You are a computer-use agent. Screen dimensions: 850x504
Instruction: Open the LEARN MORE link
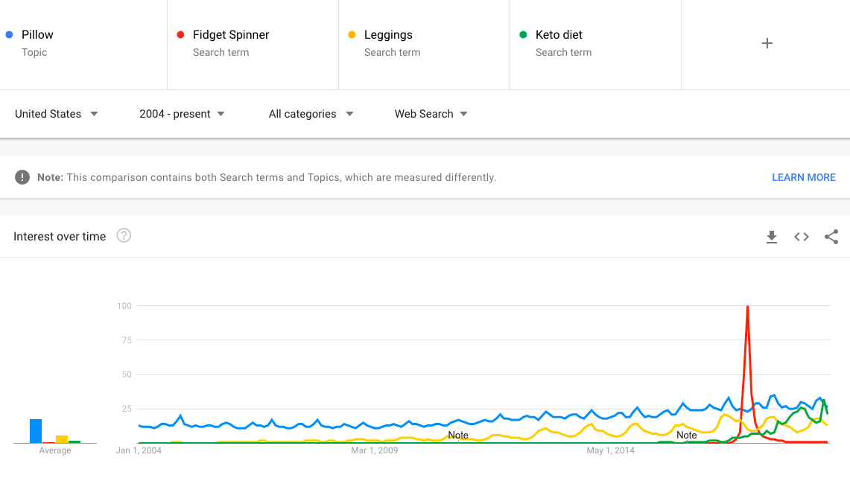804,177
